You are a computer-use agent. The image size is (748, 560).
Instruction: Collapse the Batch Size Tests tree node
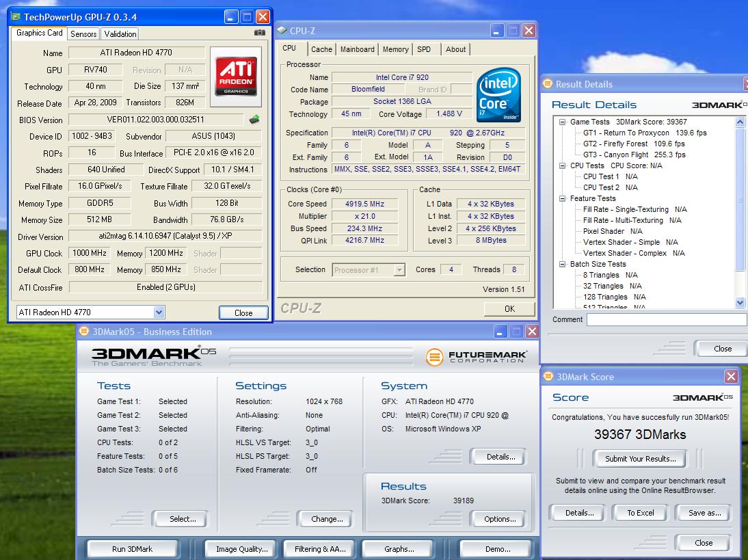click(563, 264)
